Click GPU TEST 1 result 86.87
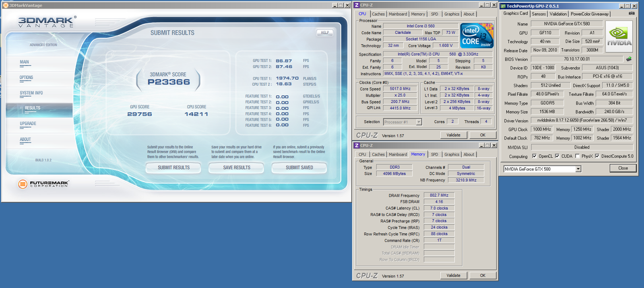644x288 pixels. click(x=284, y=61)
